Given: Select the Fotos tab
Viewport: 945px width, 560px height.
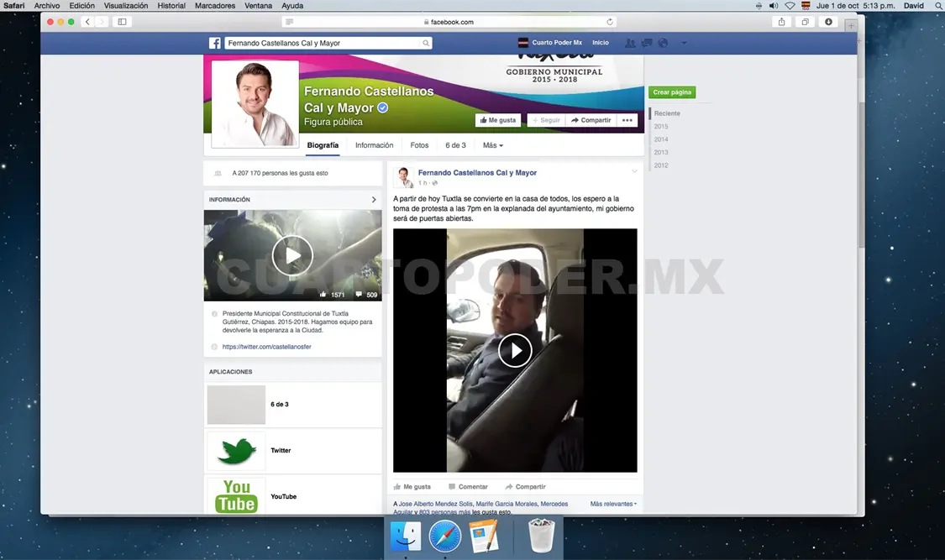Looking at the screenshot, I should (x=419, y=145).
